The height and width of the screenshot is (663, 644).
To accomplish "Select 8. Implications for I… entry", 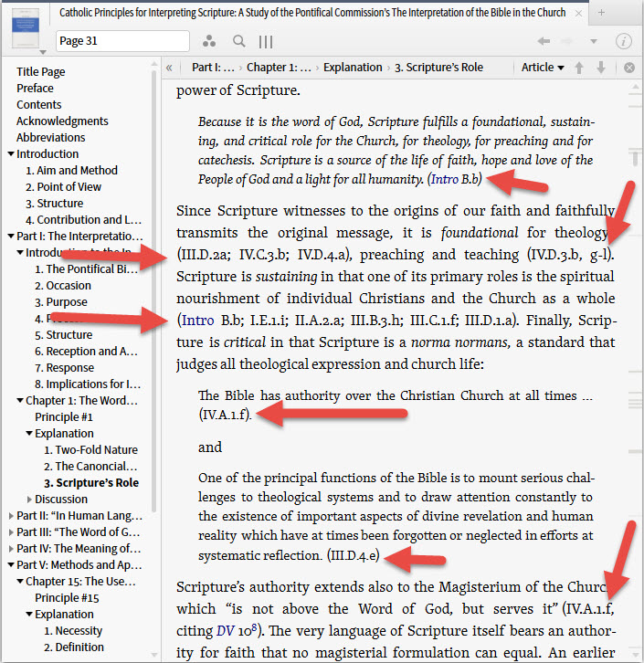I will pyautogui.click(x=88, y=384).
